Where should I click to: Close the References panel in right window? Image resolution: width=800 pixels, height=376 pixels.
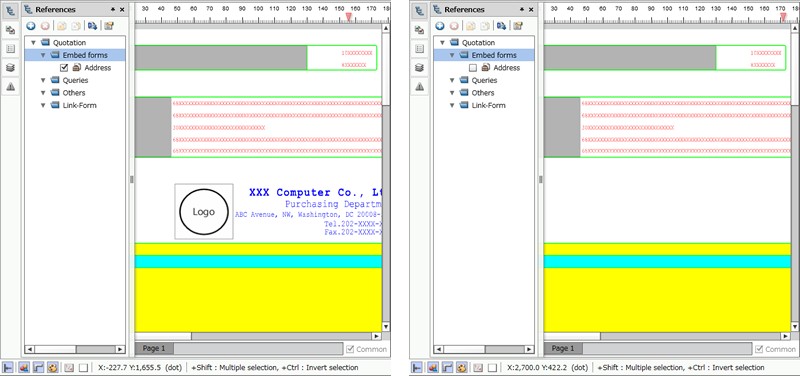coord(531,10)
